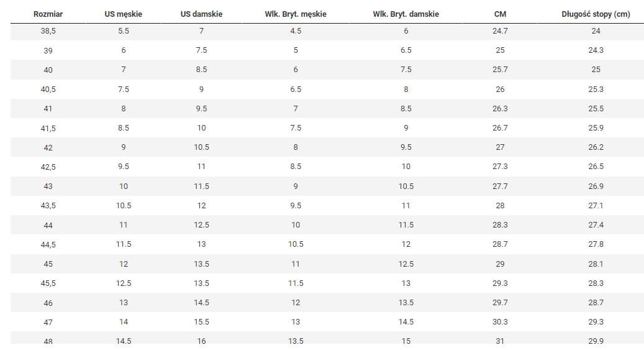Image resolution: width=644 pixels, height=350 pixels.
Task: Click the US męskie column header
Action: 123,14
